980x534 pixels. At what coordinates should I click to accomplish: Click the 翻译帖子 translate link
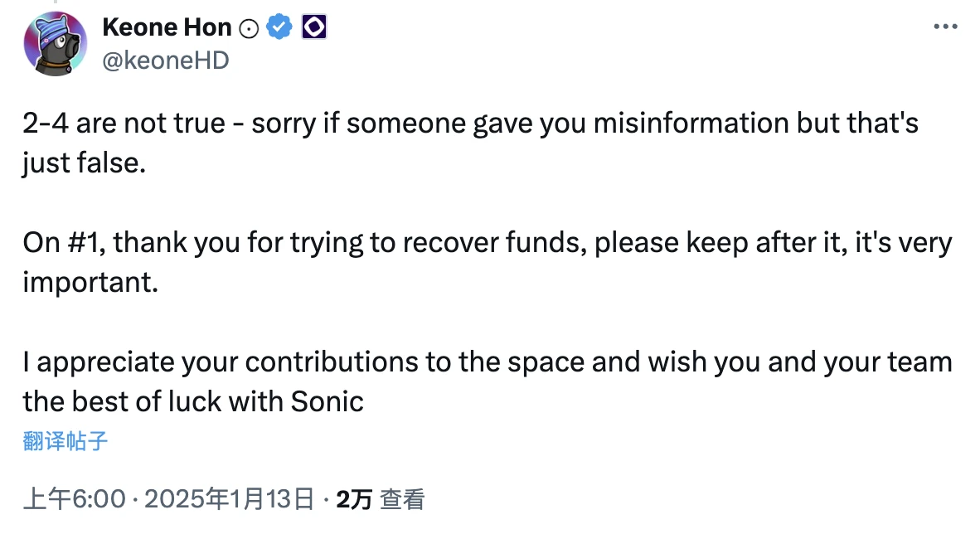click(x=63, y=441)
